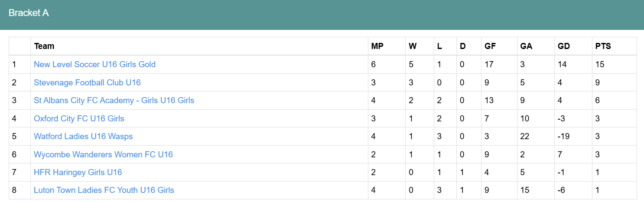Open Watford Ladies U16 Wasps link

pyautogui.click(x=83, y=137)
